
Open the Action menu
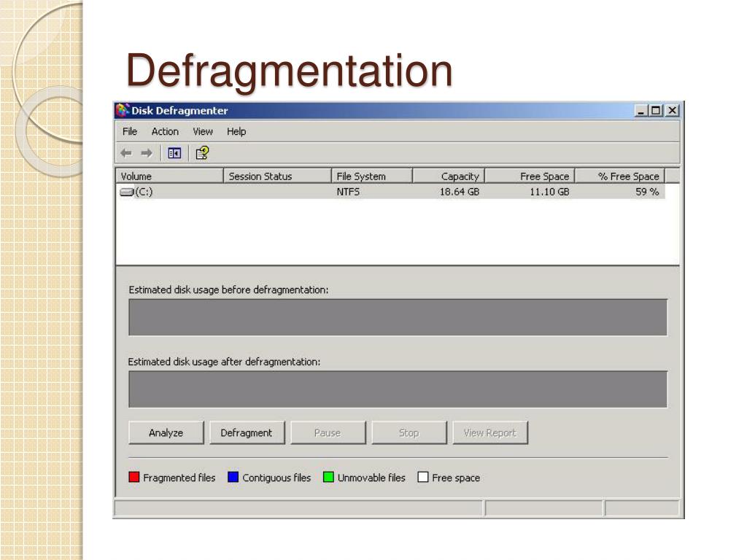click(x=165, y=131)
